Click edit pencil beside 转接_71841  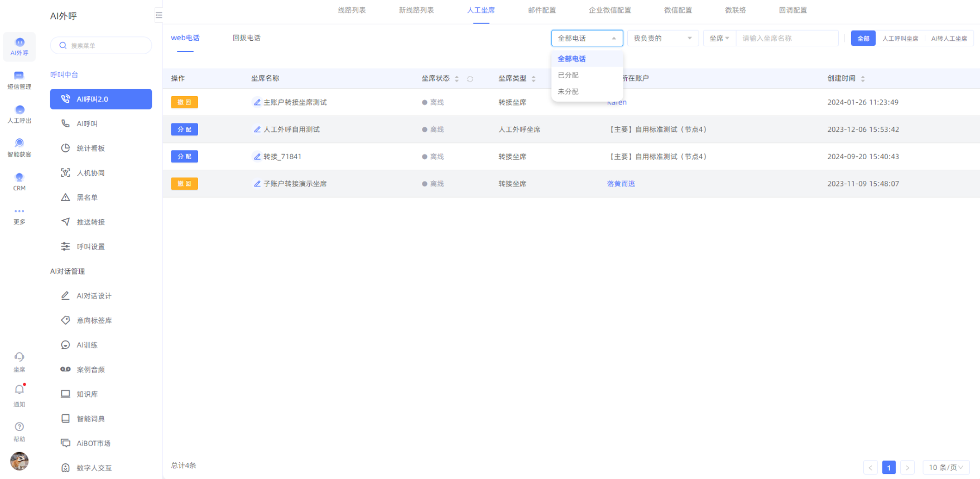point(257,157)
